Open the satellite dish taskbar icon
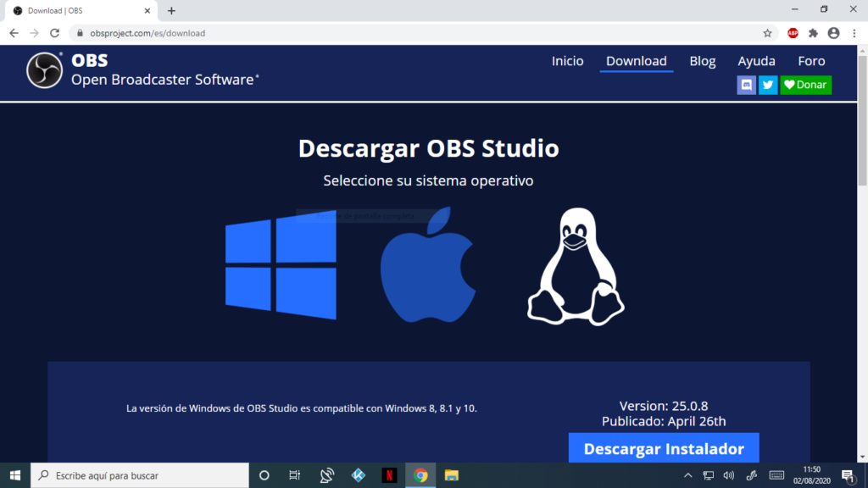The height and width of the screenshot is (488, 868). point(326,475)
